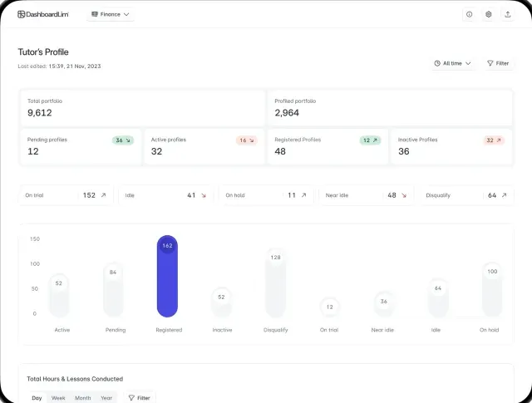The height and width of the screenshot is (403, 532).
Task: Switch to the Month tab
Action: coord(83,398)
